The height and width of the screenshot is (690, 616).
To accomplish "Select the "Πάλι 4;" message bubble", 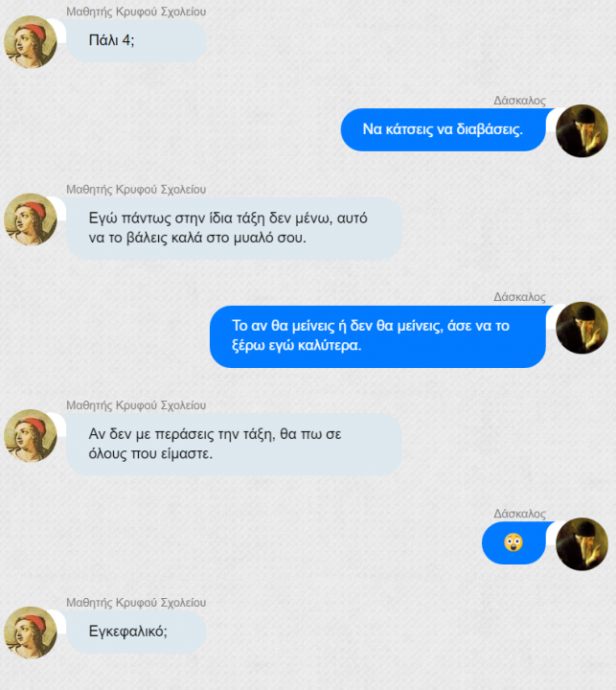I will [x=136, y=40].
